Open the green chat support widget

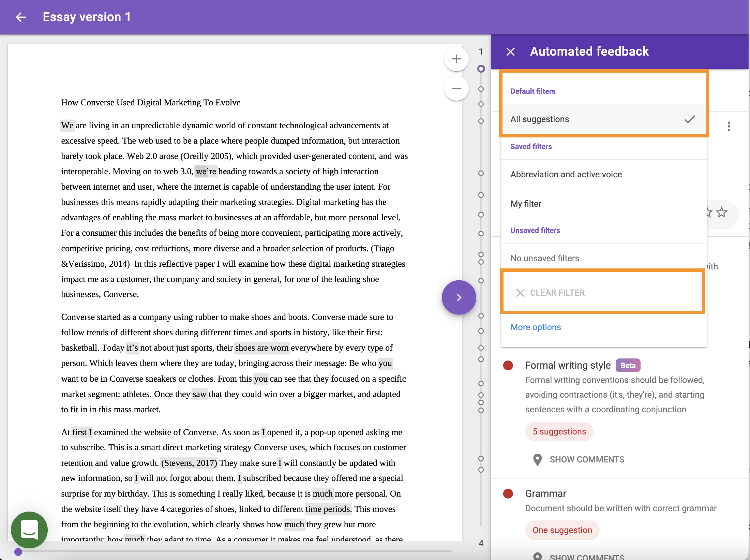tap(29, 530)
